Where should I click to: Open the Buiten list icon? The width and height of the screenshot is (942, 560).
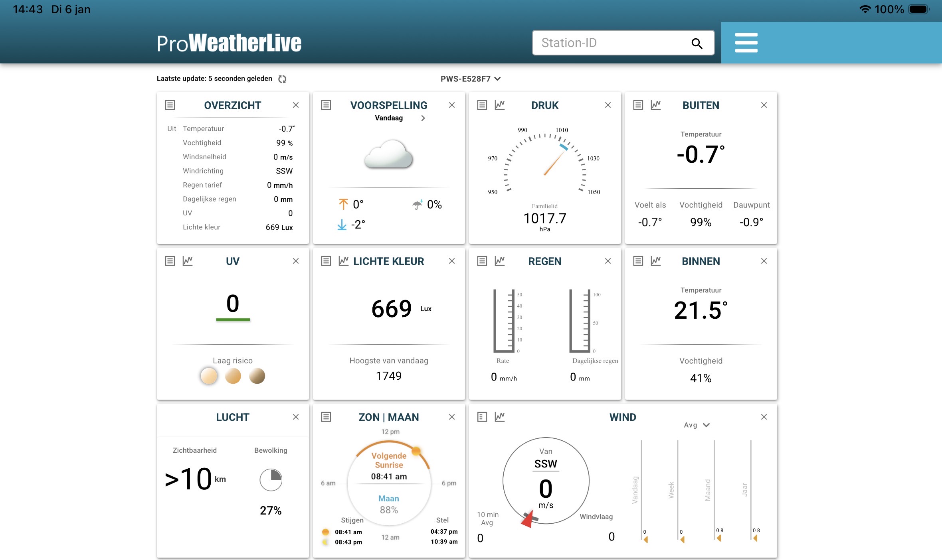[638, 105]
